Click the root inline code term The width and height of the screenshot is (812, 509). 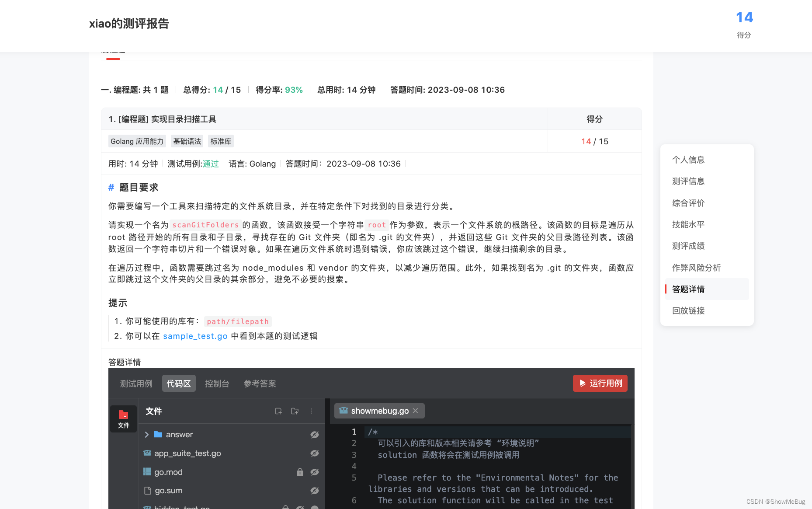377,225
